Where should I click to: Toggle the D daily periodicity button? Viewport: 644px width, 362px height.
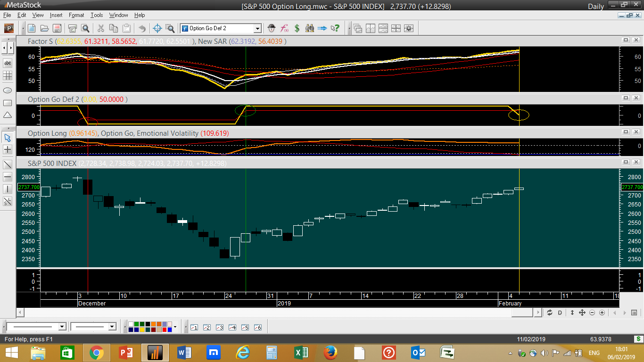pos(560,313)
